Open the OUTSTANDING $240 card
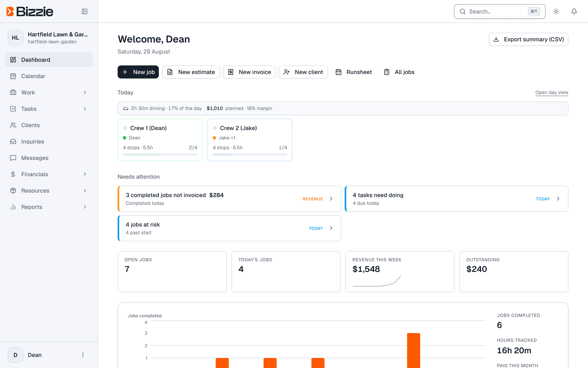This screenshot has width=588, height=368. [x=514, y=272]
